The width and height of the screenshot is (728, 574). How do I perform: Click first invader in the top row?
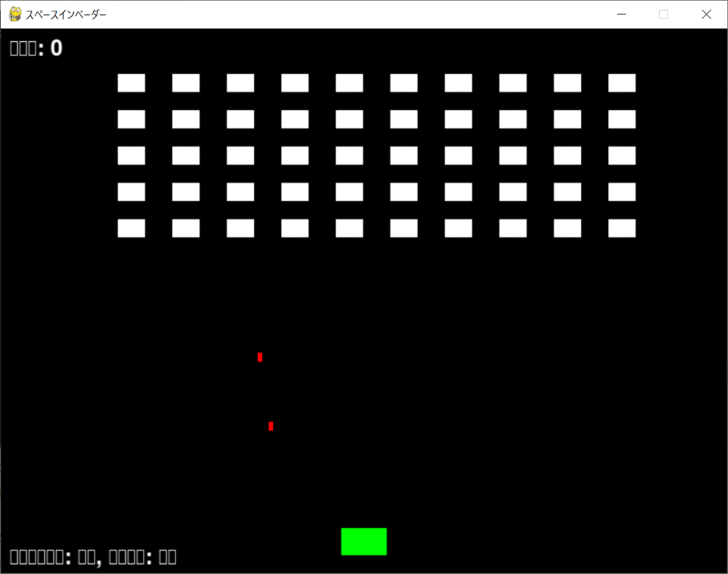[x=132, y=83]
